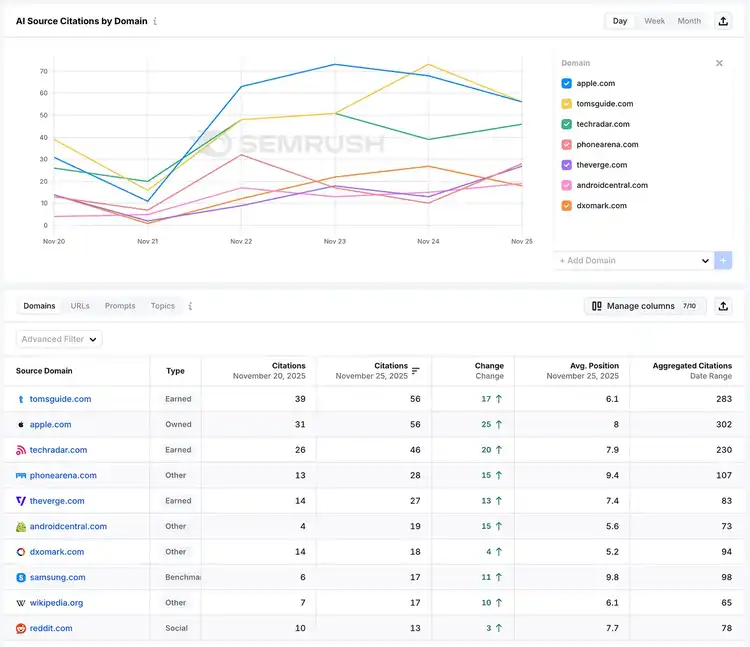The width and height of the screenshot is (750, 647).
Task: Open info icon next to chart title
Action: pos(155,22)
